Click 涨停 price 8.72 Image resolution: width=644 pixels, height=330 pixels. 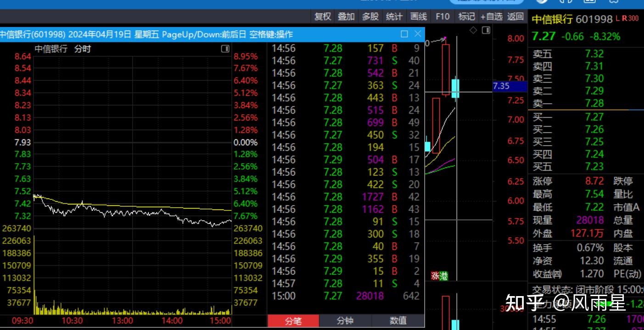pos(594,181)
